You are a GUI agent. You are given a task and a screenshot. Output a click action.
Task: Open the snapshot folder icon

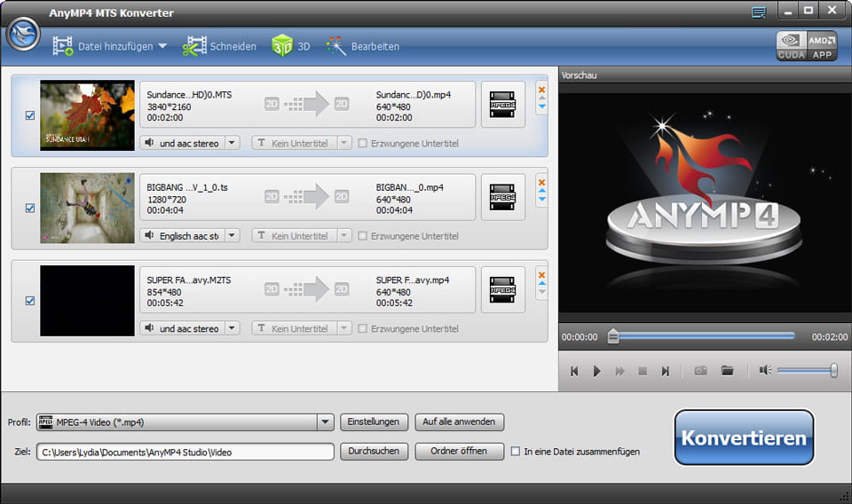[727, 370]
